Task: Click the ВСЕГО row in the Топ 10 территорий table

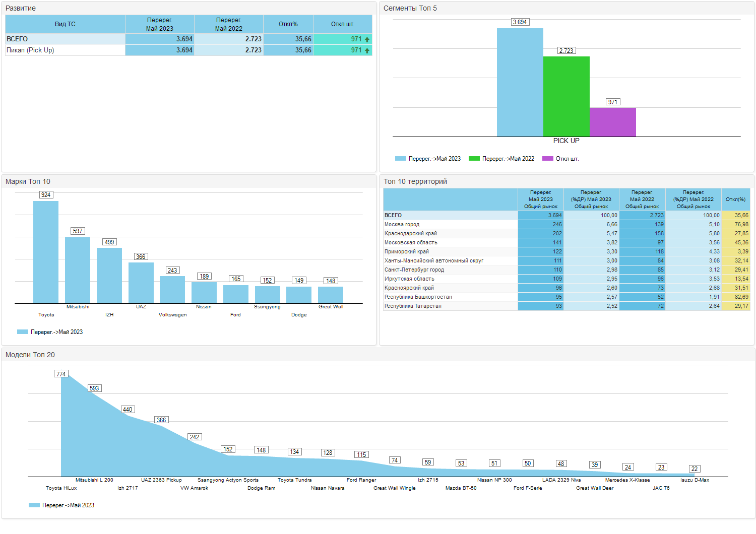Action: [x=566, y=216]
